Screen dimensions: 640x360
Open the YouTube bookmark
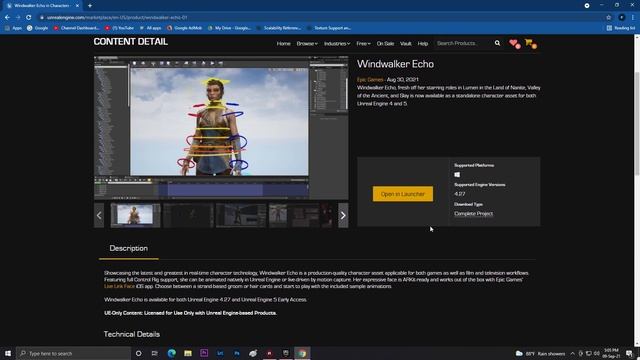[x=119, y=28]
